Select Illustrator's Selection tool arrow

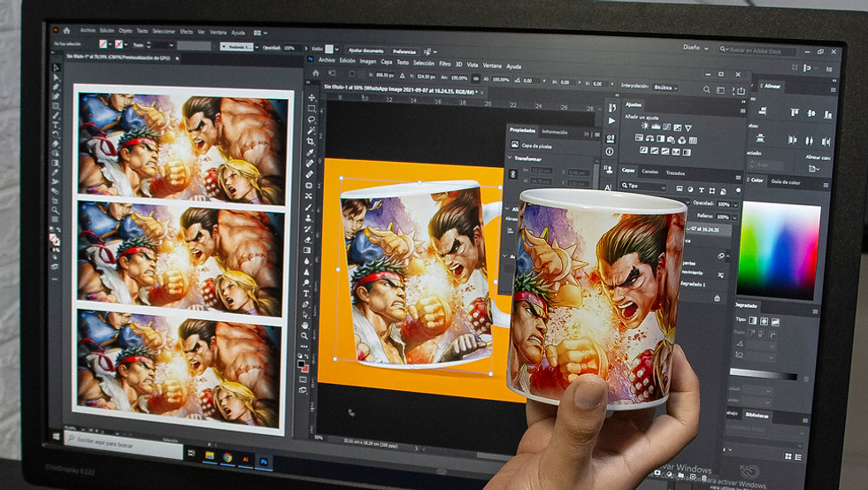tap(56, 67)
